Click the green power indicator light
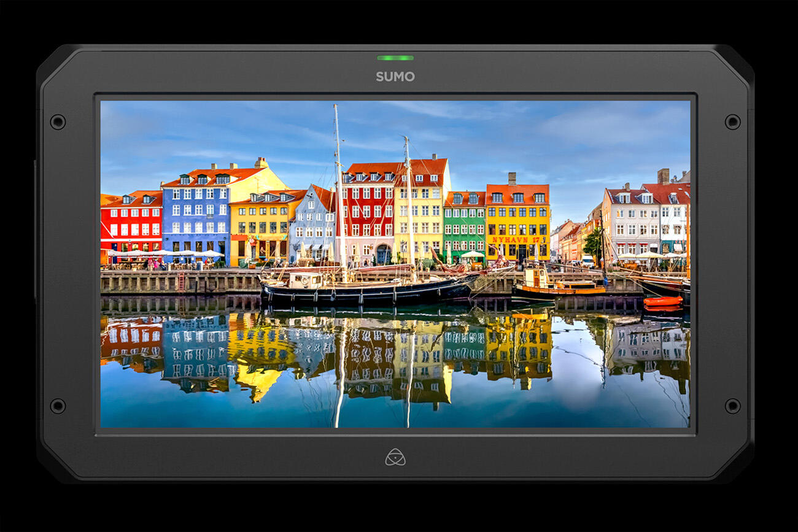Viewport: 798px width, 532px height. [x=395, y=58]
